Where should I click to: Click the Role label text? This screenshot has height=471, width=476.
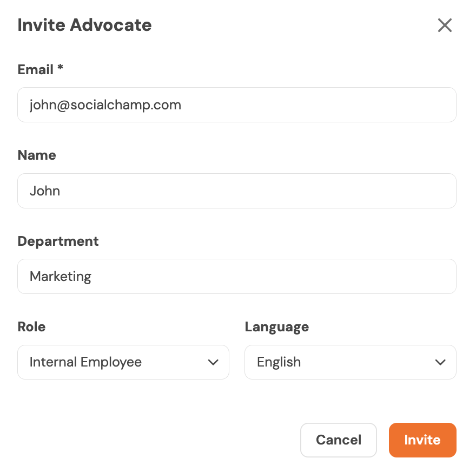(31, 327)
